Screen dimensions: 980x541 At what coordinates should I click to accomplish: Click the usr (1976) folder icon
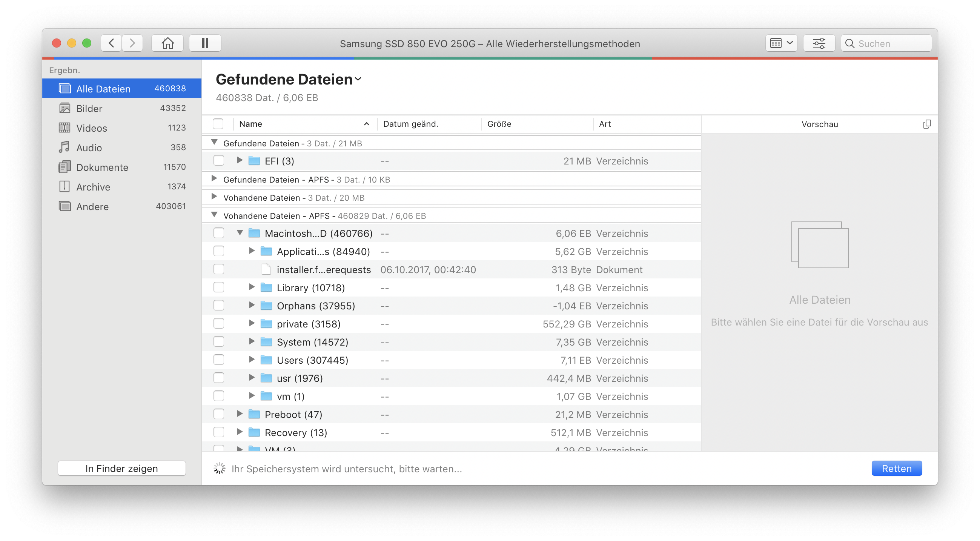pyautogui.click(x=266, y=378)
